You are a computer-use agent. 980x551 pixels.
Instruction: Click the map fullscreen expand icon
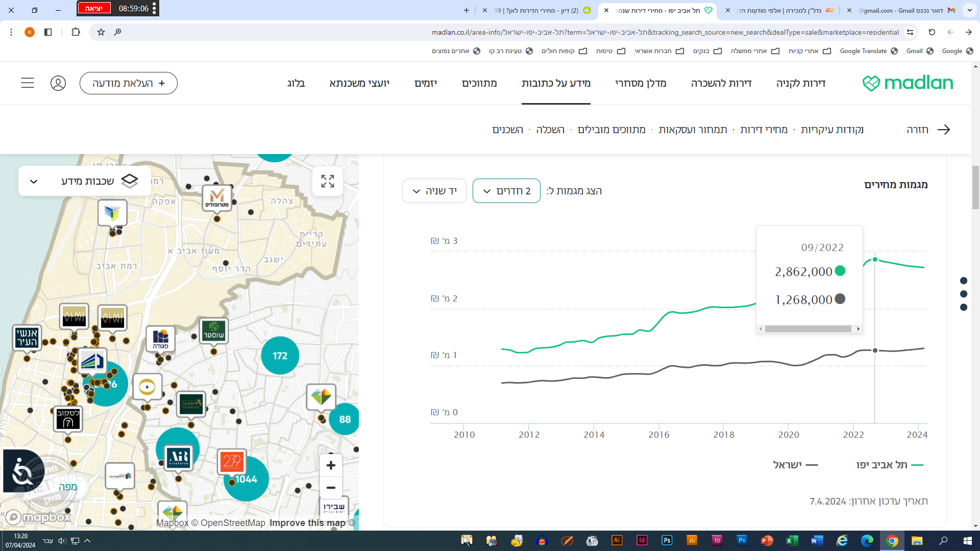pos(327,181)
